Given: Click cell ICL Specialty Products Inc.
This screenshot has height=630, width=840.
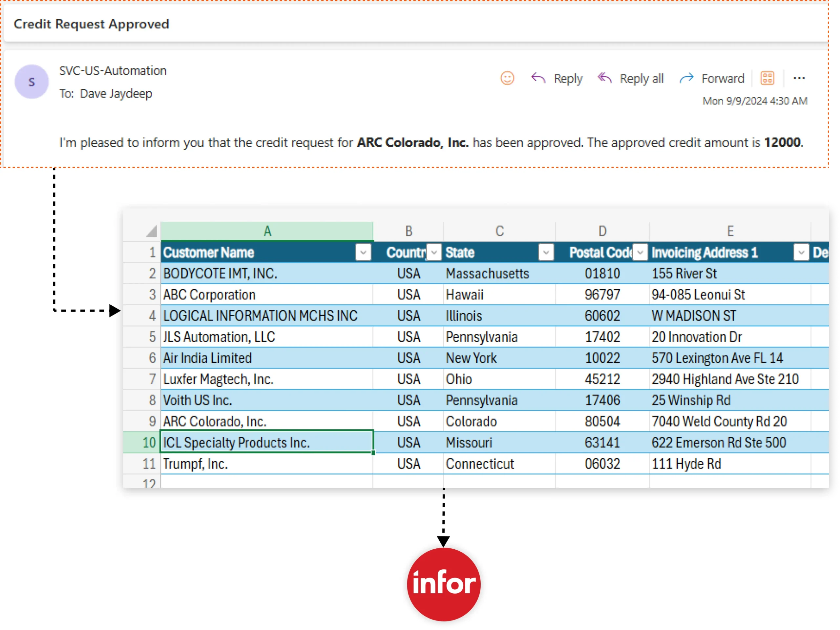Looking at the screenshot, I should tap(267, 442).
